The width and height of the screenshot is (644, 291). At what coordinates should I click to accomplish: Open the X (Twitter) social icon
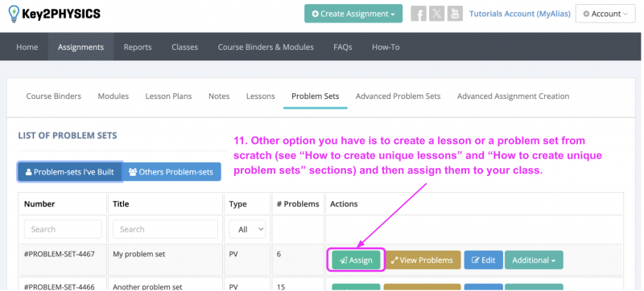coord(436,14)
